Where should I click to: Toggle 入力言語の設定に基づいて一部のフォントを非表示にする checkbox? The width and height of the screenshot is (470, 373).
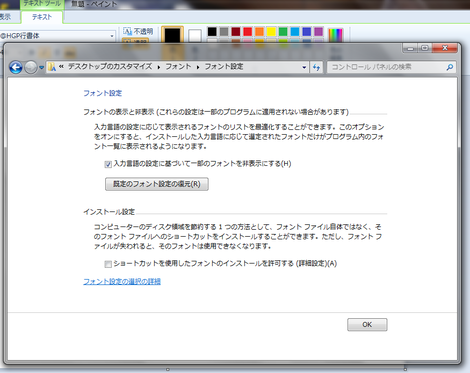[x=108, y=164]
